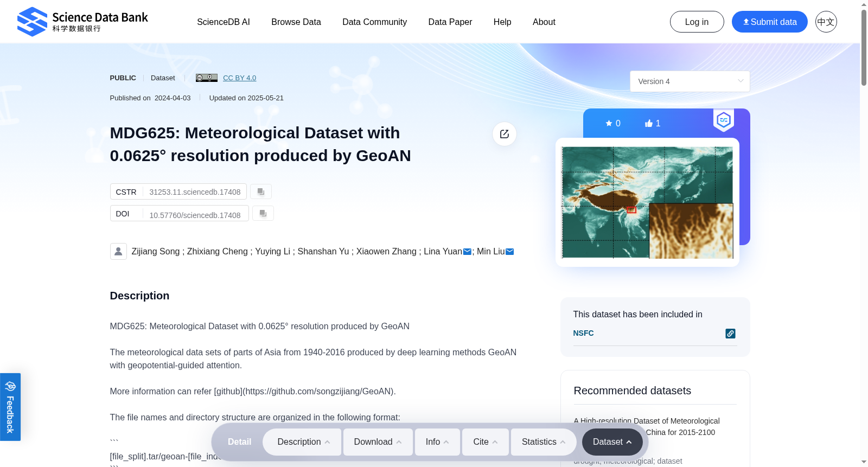Viewport: 868px width, 467px height.
Task: Email Lina Yuan via envelope icon
Action: [x=467, y=252]
